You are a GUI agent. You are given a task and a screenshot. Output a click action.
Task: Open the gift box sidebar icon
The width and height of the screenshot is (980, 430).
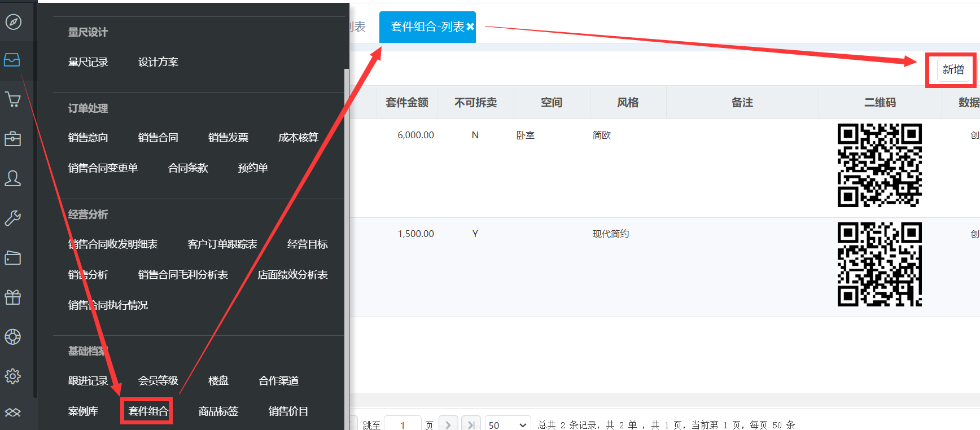tap(13, 297)
